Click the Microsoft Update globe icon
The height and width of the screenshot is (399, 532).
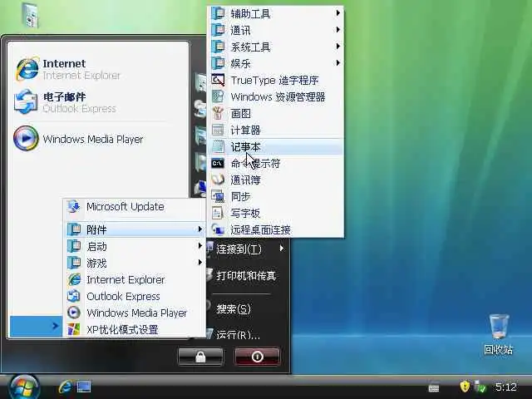[x=74, y=206]
